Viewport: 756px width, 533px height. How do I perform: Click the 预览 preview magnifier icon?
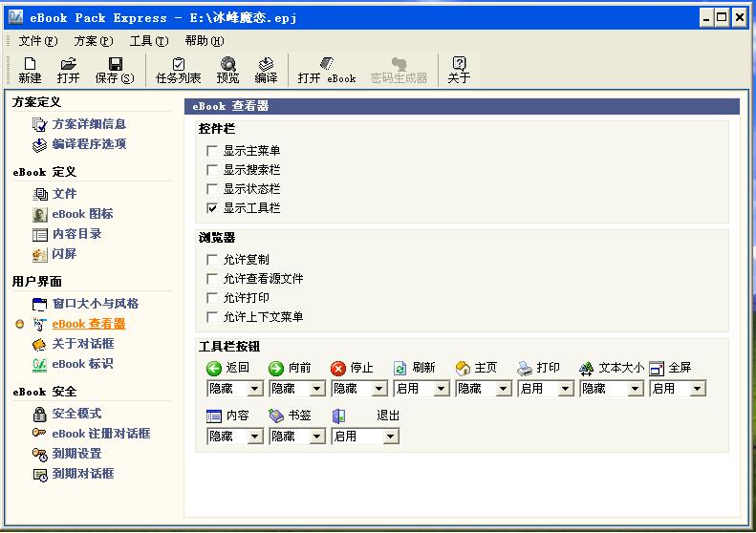[227, 64]
